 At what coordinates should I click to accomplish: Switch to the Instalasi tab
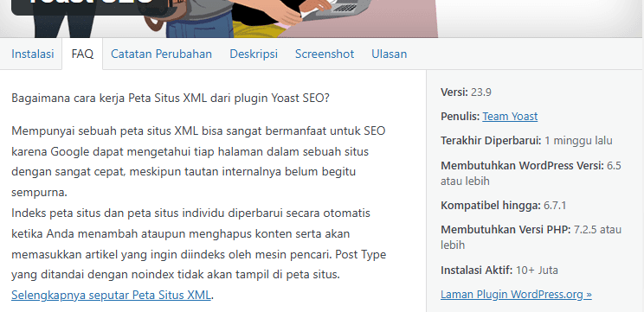point(32,54)
